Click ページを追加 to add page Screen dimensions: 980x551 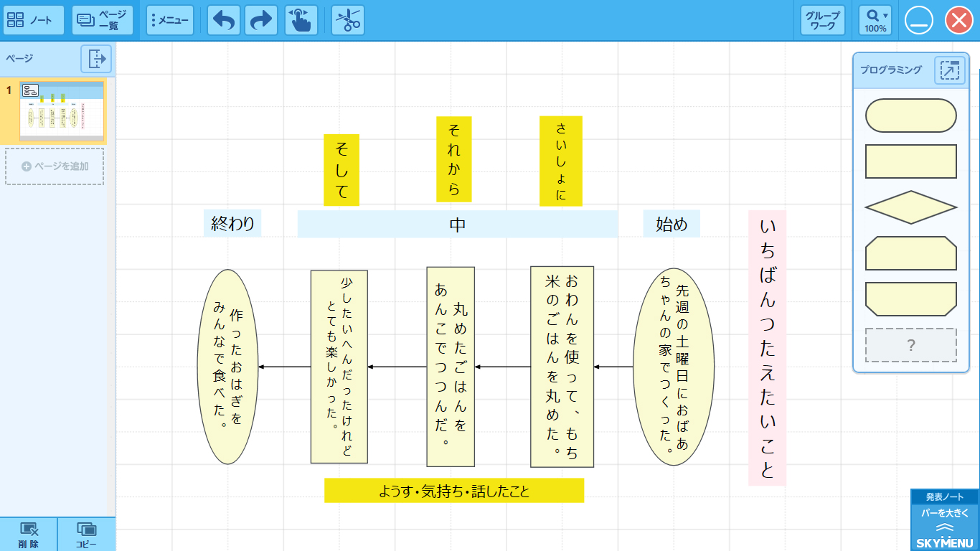(55, 166)
